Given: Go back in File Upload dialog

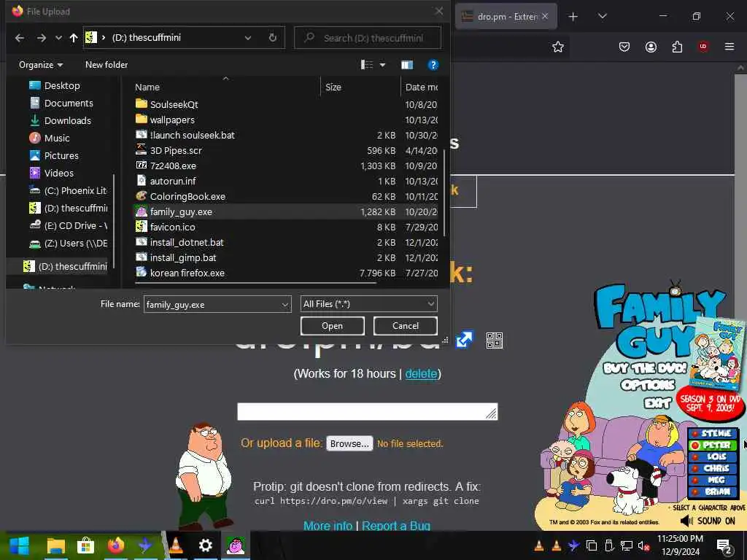Looking at the screenshot, I should [x=20, y=38].
